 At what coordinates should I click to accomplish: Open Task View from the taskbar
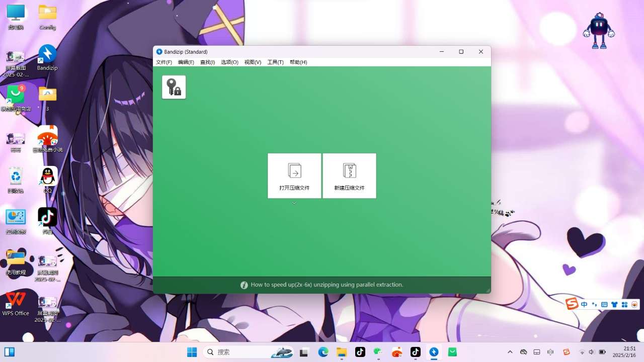click(x=304, y=352)
